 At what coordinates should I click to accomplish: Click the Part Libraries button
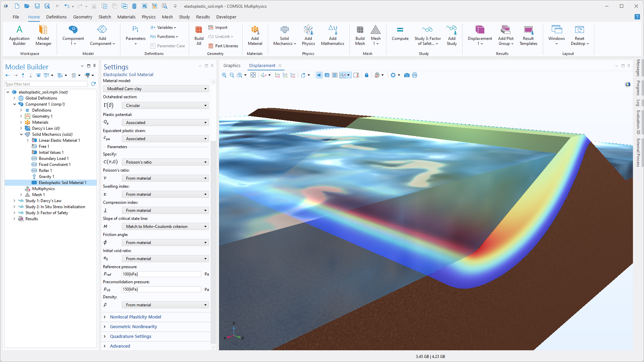[x=223, y=46]
